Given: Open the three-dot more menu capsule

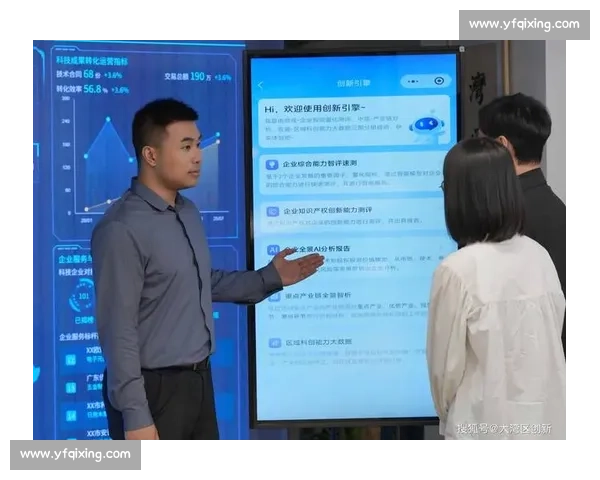Looking at the screenshot, I should pos(415,81).
